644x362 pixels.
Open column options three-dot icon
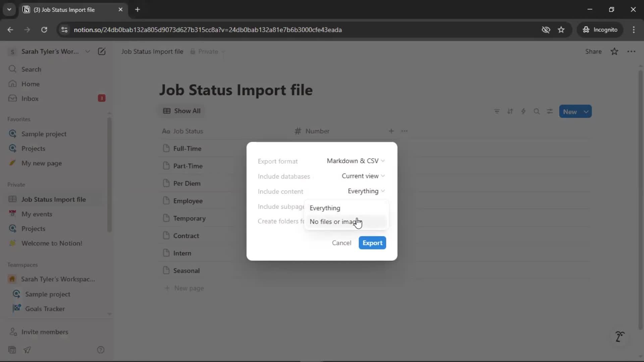tap(405, 131)
